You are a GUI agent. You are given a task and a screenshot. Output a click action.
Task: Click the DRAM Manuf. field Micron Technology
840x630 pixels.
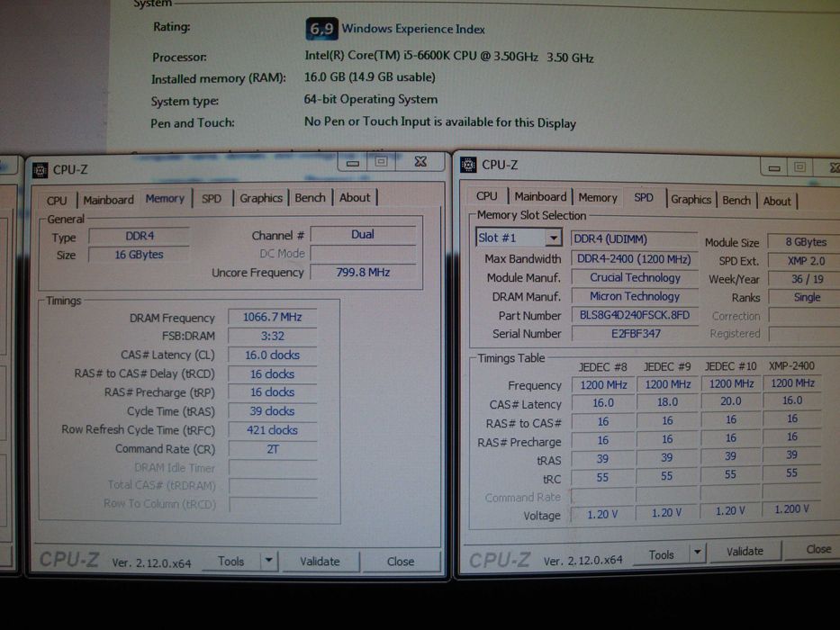(x=635, y=296)
